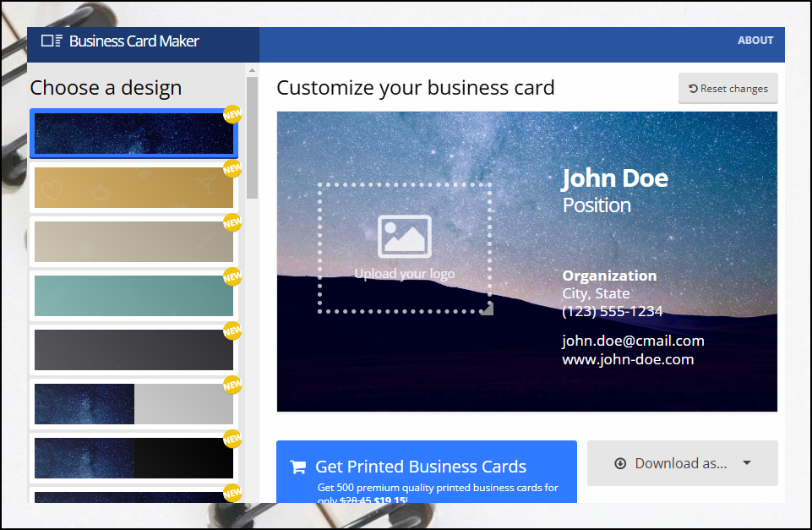Choose the beige design thumbnail
Image resolution: width=812 pixels, height=530 pixels.
point(134,242)
